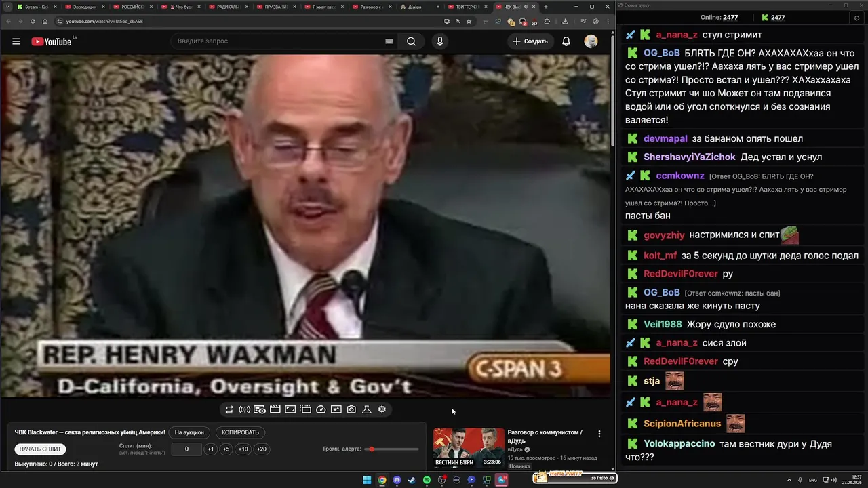
Task: Bookmark this page with star icon
Action: [x=469, y=21]
